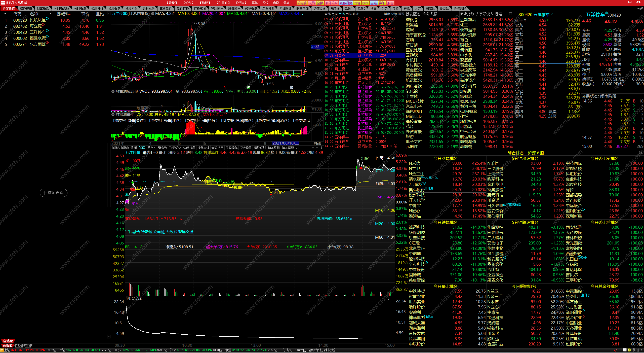Screen dimensions: 644x353
Task: Close the 量比 subchart with its X icon
Action: 393,298
